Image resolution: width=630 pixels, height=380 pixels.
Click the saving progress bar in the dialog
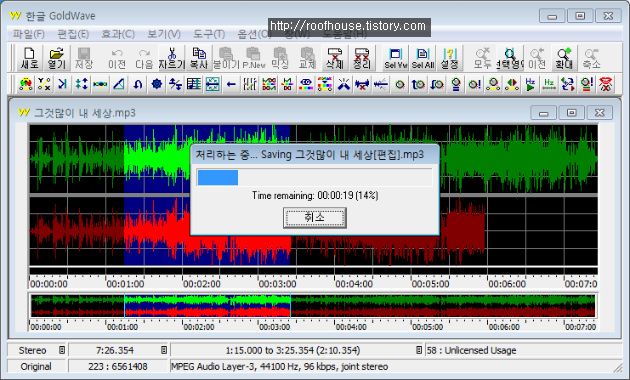[x=315, y=177]
